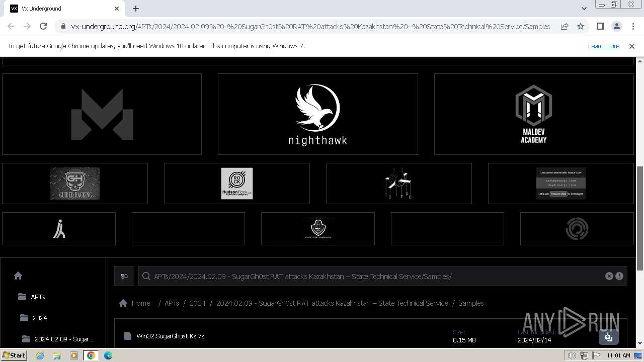
Task: Click the address bar URL
Action: click(310, 26)
